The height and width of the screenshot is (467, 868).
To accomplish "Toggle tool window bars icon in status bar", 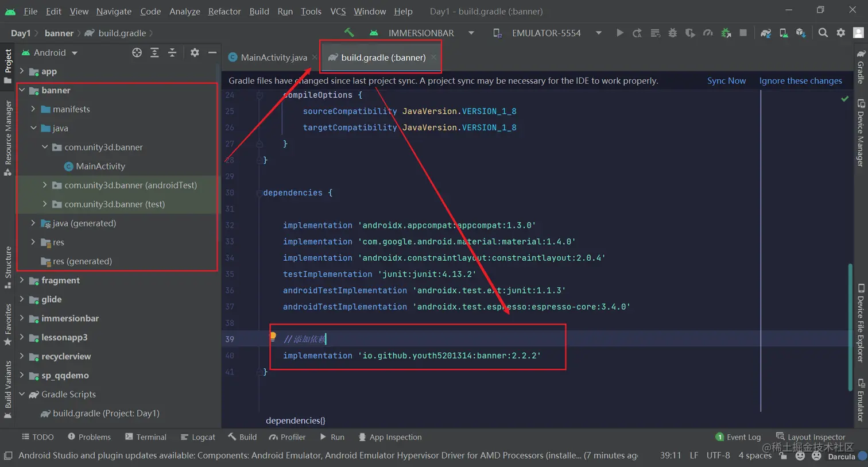I will pyautogui.click(x=8, y=456).
